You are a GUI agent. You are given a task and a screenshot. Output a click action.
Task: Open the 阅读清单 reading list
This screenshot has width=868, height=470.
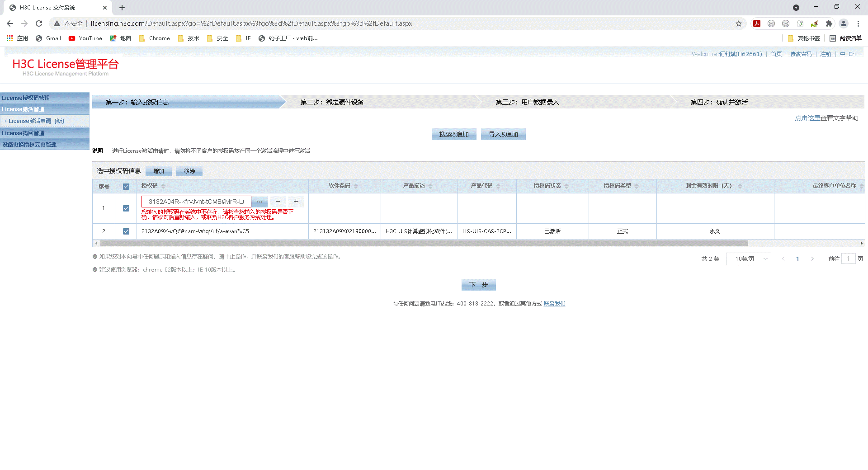pyautogui.click(x=846, y=38)
